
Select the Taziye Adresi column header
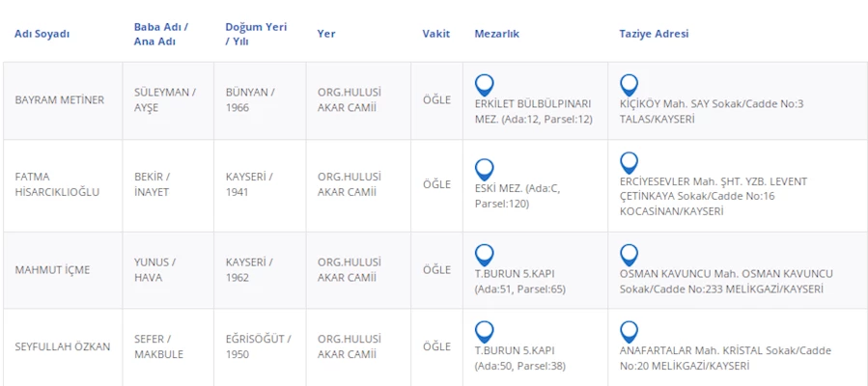pos(654,34)
